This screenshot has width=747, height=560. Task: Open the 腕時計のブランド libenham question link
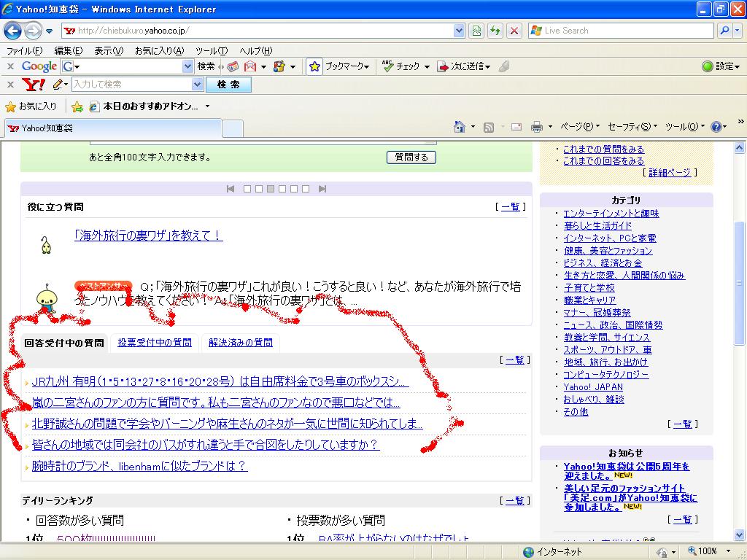click(x=139, y=466)
